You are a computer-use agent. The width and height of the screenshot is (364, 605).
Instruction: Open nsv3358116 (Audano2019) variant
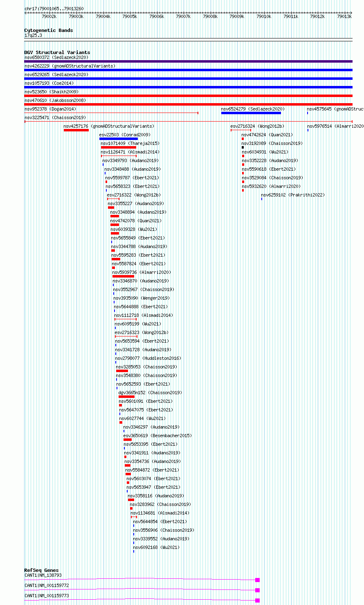(x=156, y=496)
